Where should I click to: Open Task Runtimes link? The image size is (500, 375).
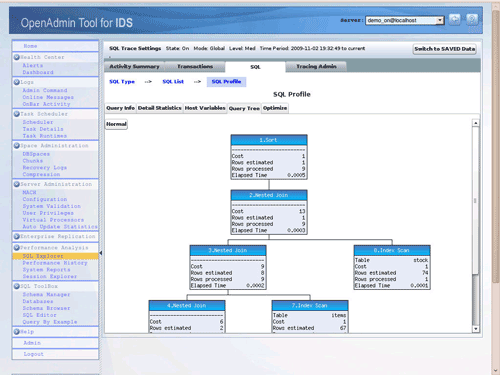coord(45,136)
